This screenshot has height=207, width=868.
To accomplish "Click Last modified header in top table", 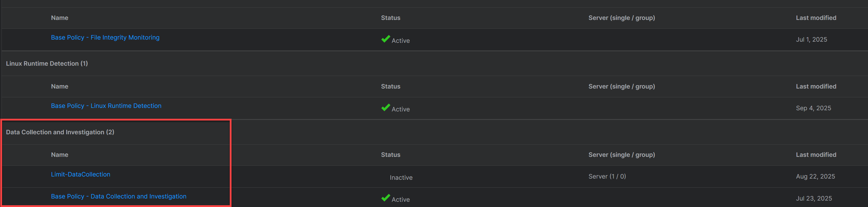I will (816, 18).
